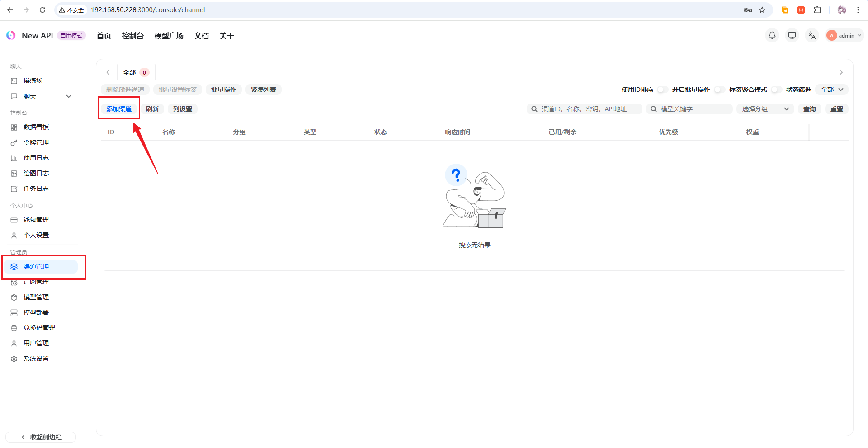Open the 状态筛选 dropdown showing 全部

point(832,90)
